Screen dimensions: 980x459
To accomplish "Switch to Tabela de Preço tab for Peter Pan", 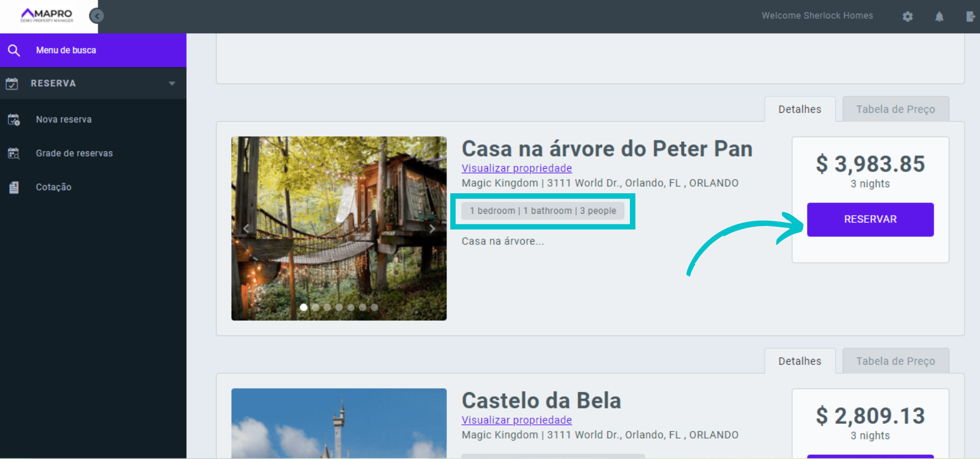I will tap(895, 109).
